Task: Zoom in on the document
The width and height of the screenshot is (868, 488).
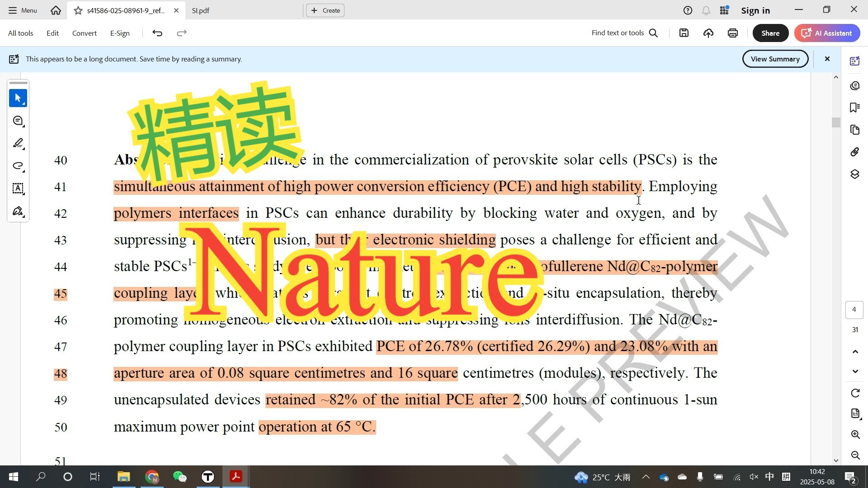Action: [x=855, y=434]
